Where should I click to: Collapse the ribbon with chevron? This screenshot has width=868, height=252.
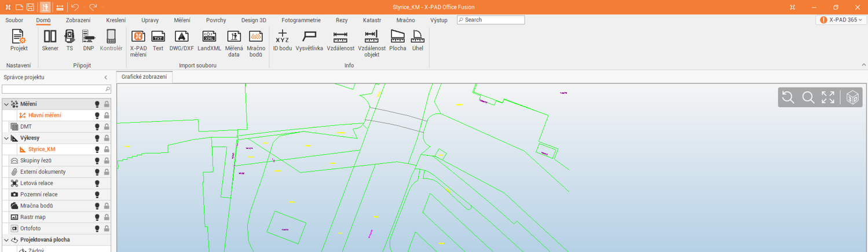coord(863,65)
